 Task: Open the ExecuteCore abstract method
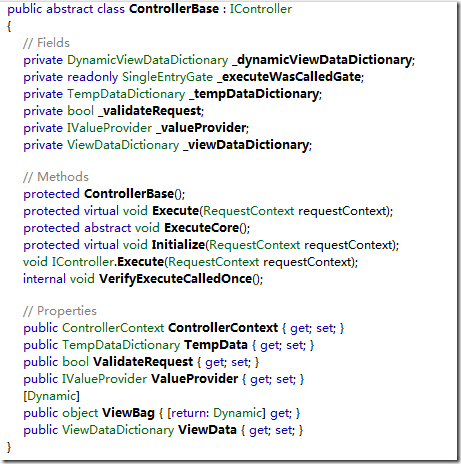tap(202, 228)
